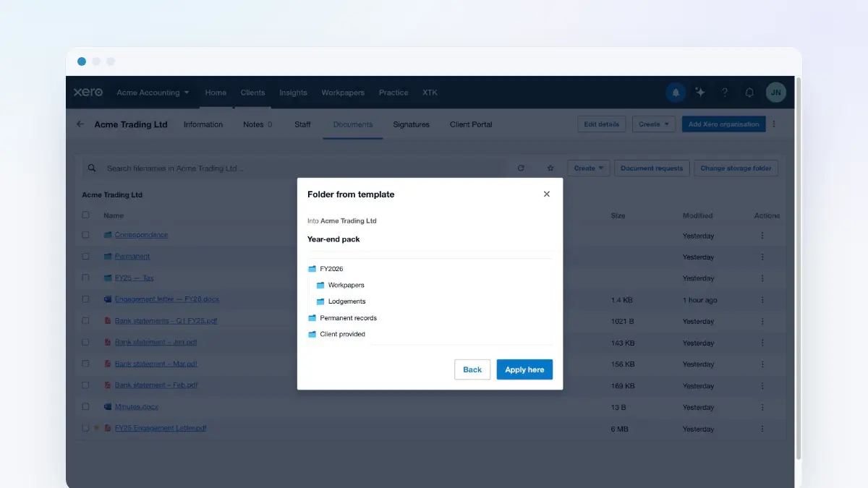Click the Size column header
Screen dimensions: 868x488
(618, 215)
